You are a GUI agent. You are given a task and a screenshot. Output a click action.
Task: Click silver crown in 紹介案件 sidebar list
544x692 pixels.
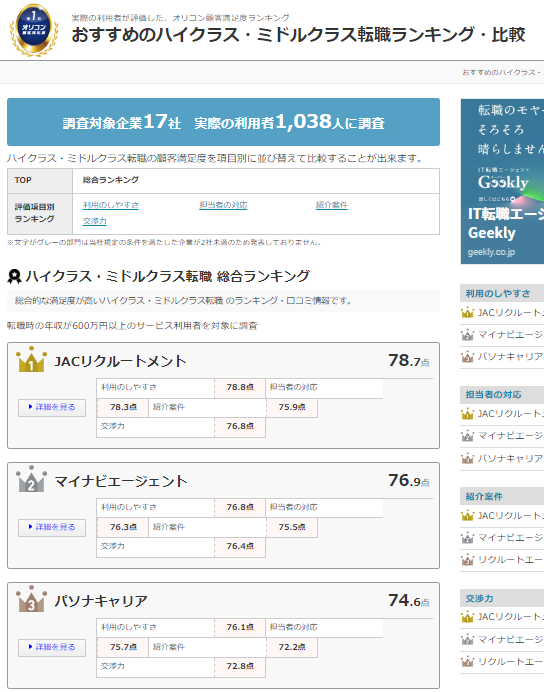[x=467, y=538]
